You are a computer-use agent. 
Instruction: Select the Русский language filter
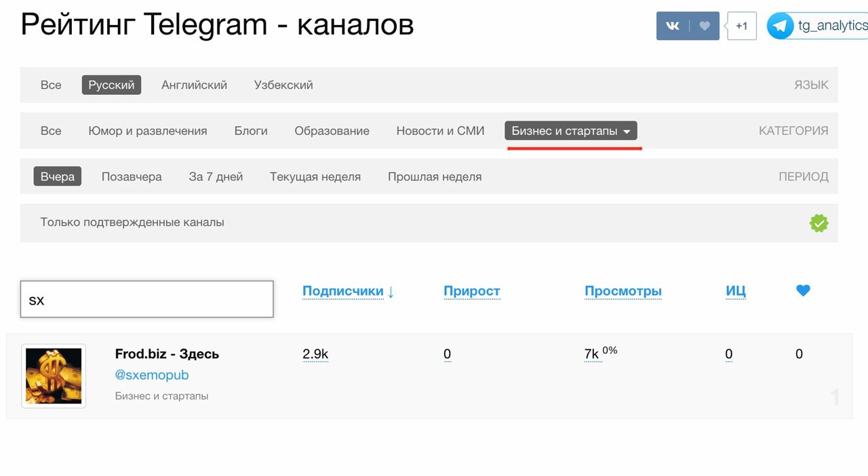pos(111,85)
